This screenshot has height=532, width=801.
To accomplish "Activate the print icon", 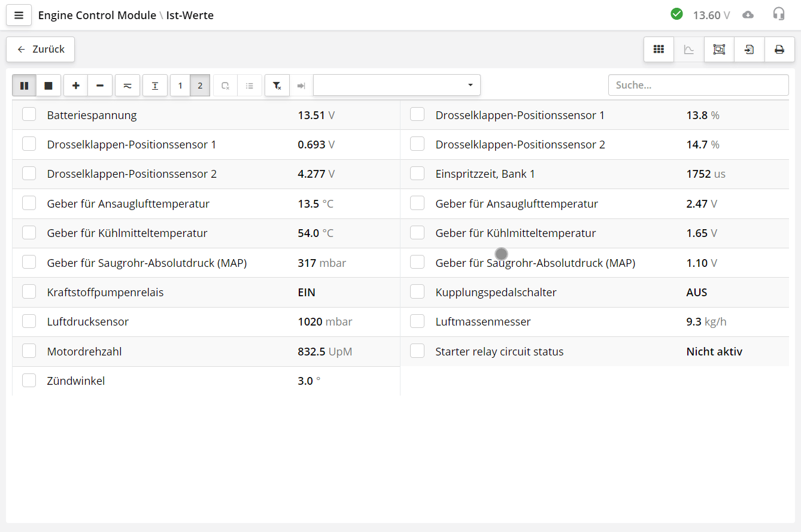I will click(779, 49).
